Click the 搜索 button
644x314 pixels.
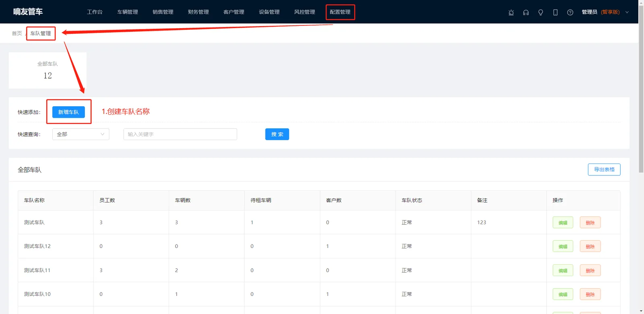[x=277, y=134]
